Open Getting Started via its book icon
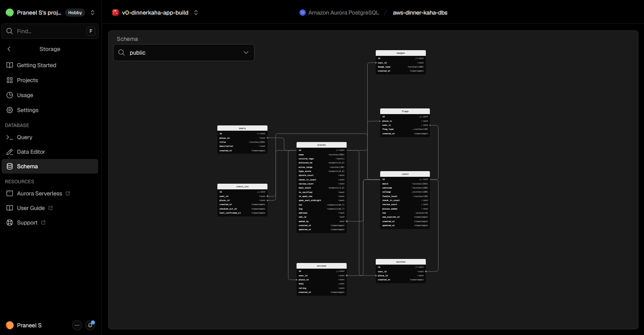The height and width of the screenshot is (335, 644). click(x=10, y=65)
